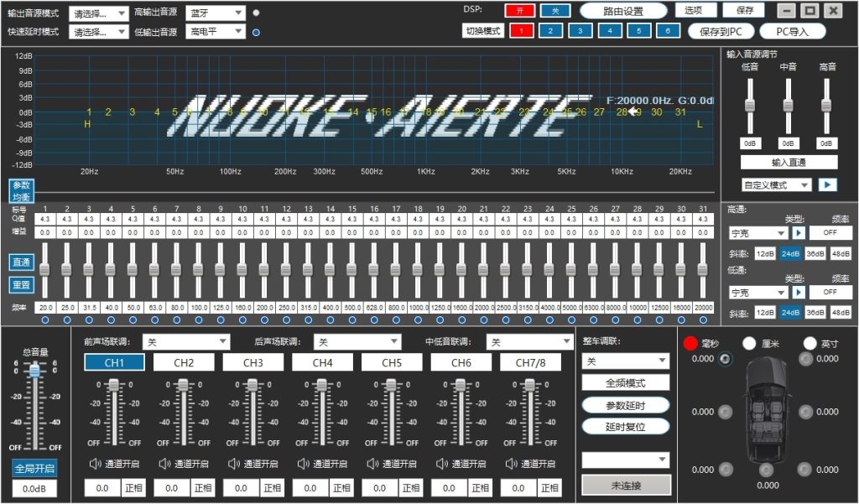
Task: Switch to preset mode 6
Action: [669, 31]
